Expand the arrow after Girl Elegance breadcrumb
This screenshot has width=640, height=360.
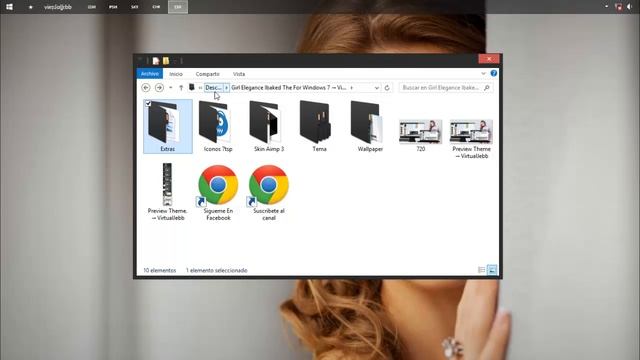pyautogui.click(x=351, y=88)
